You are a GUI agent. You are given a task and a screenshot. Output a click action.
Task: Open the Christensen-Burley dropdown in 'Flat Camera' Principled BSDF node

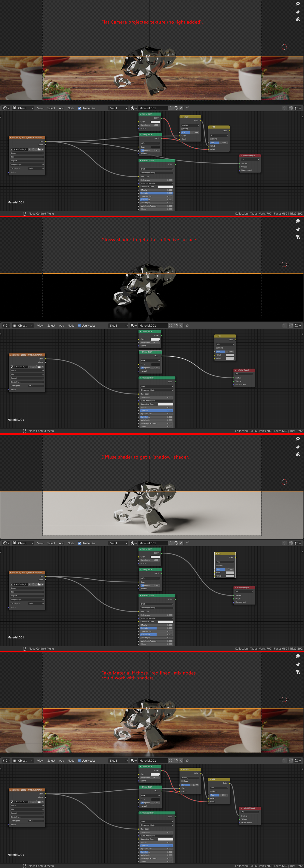[x=157, y=173]
